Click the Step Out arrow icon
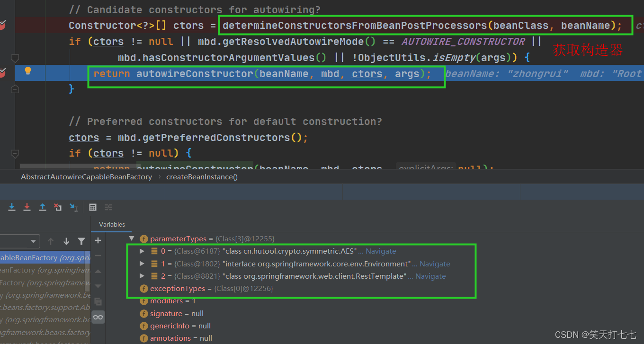Screen dimensions: 644x344 click(x=43, y=207)
